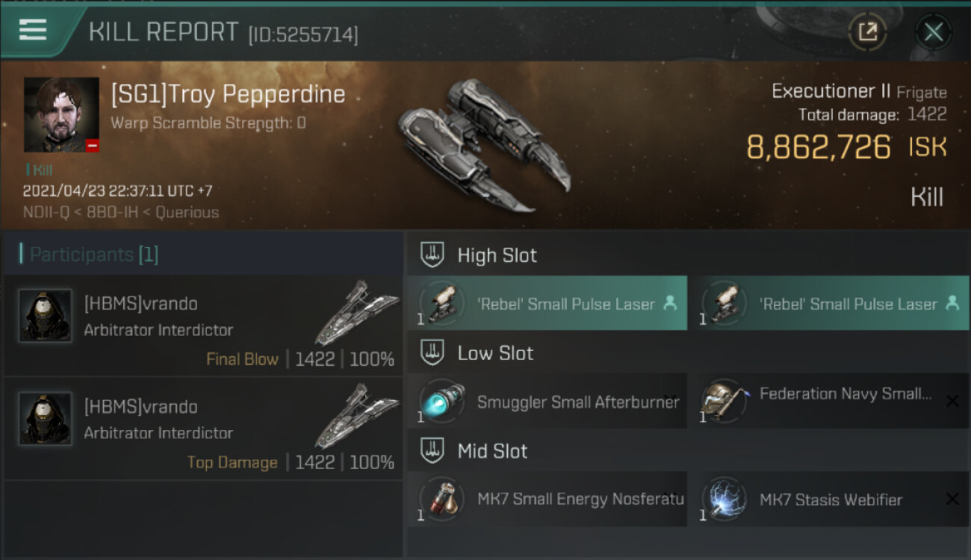971x560 pixels.
Task: Click the NDII-Q location link
Action: point(47,212)
